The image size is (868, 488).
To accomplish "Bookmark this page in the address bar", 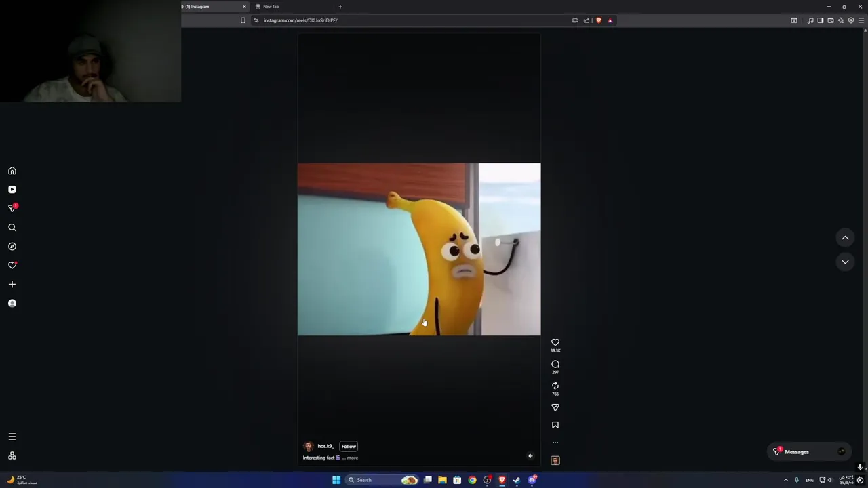I will tap(243, 20).
